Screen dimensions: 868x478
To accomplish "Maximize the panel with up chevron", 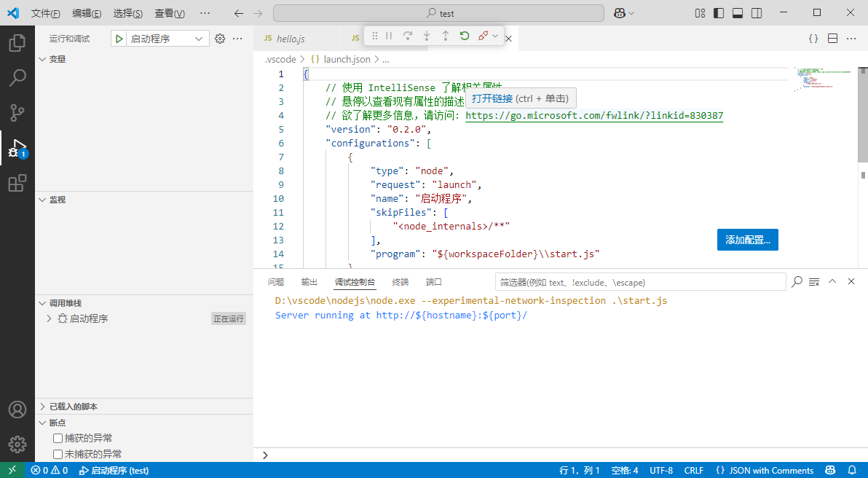I will [x=832, y=281].
